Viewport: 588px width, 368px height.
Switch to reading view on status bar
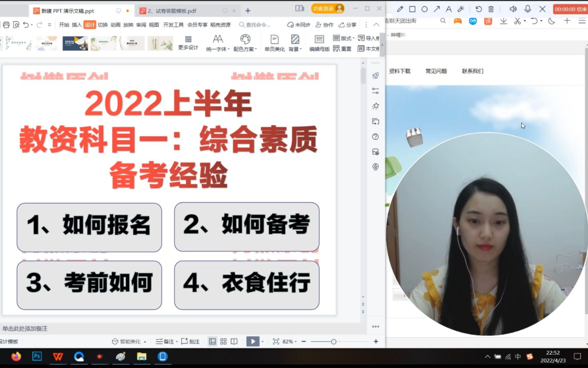(234, 342)
